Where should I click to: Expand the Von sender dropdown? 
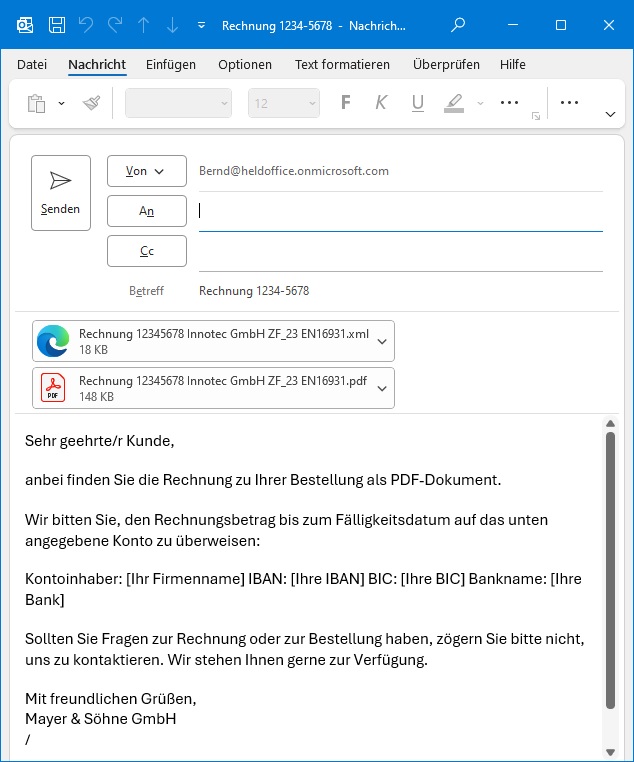coord(146,171)
